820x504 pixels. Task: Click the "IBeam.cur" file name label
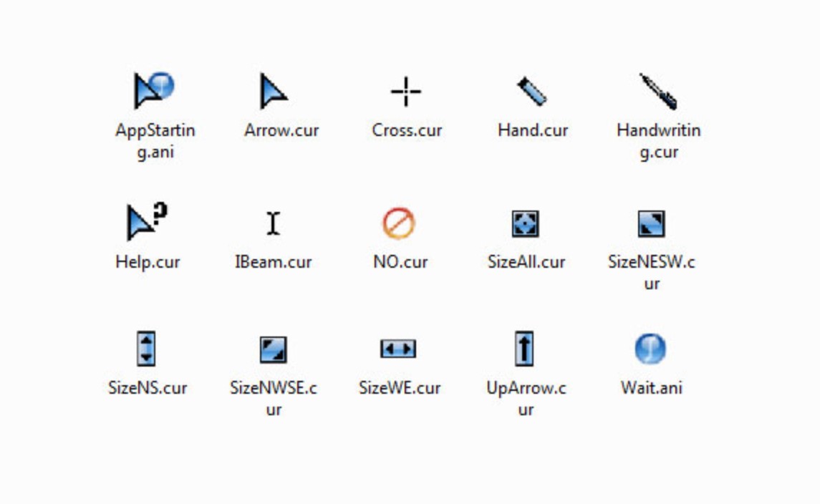[x=274, y=261]
